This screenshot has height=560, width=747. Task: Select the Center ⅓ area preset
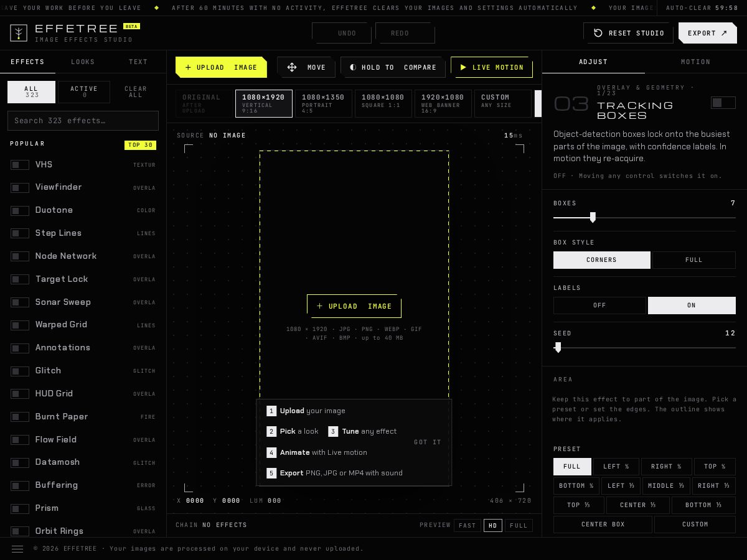tap(638, 505)
